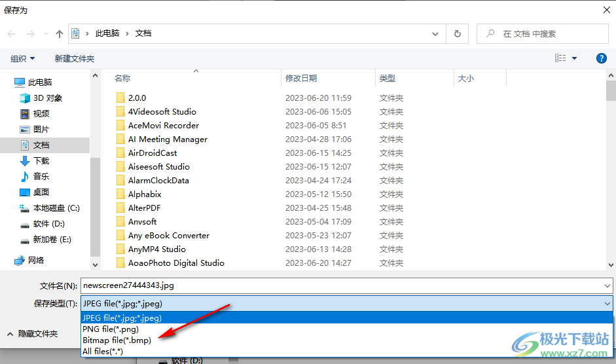The width and height of the screenshot is (616, 364).
Task: Open recent locations dropdown arrow
Action: coord(46,34)
